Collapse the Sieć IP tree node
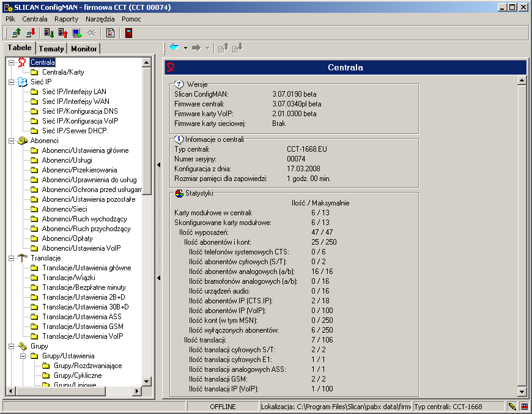532x414 pixels. [11, 82]
